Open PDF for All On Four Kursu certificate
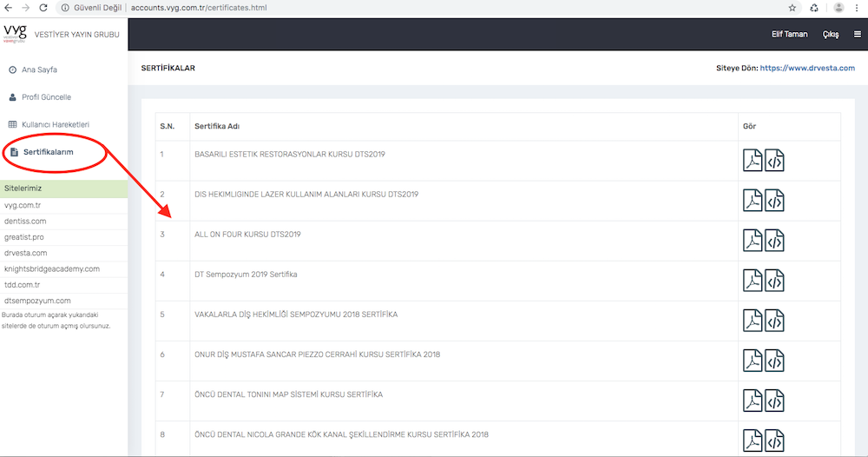The width and height of the screenshot is (868, 457). click(753, 241)
